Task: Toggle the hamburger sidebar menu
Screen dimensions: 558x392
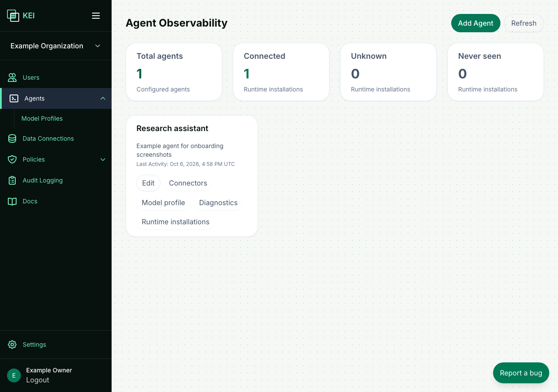Action: pos(96,16)
